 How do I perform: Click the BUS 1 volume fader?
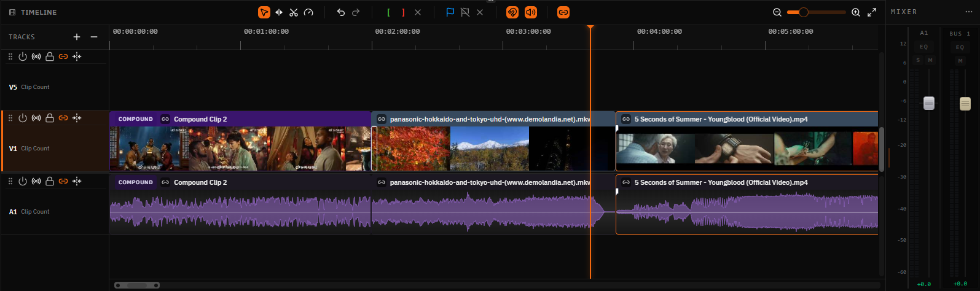[965, 103]
